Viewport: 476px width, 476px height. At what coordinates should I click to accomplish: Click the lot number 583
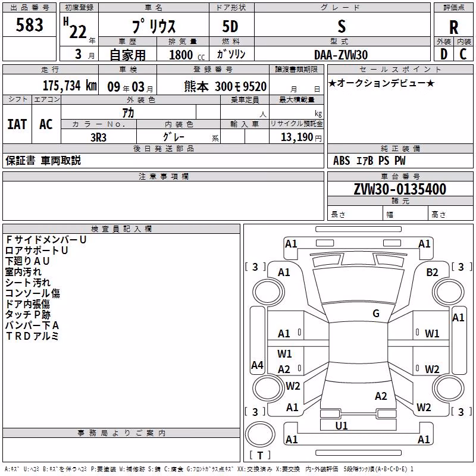29,25
